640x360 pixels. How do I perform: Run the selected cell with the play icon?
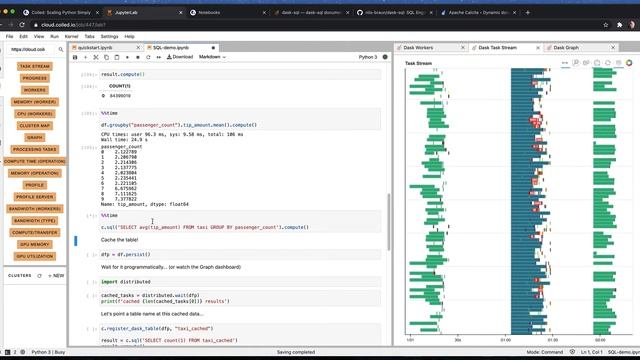(x=127, y=57)
